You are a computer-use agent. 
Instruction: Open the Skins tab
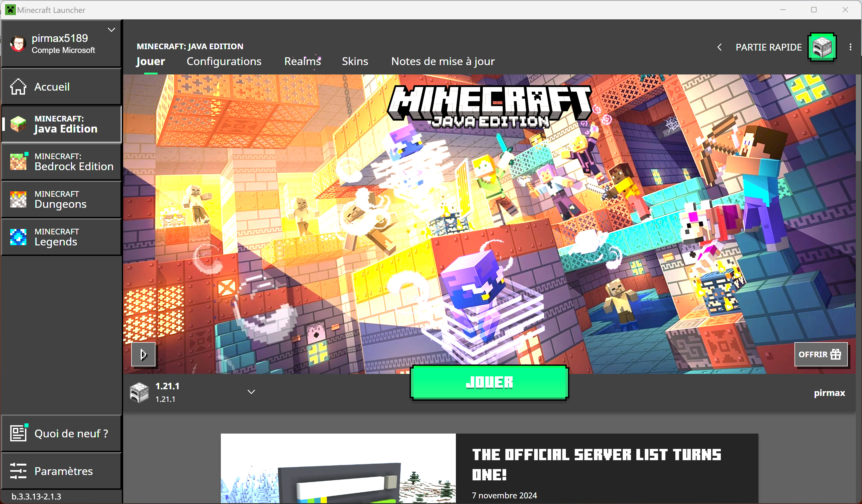(x=355, y=61)
